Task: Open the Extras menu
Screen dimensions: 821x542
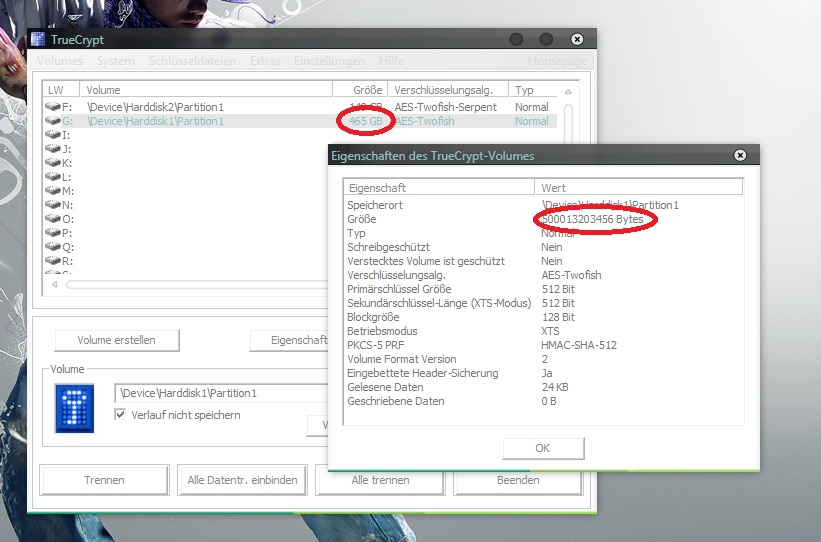Action: coord(265,61)
